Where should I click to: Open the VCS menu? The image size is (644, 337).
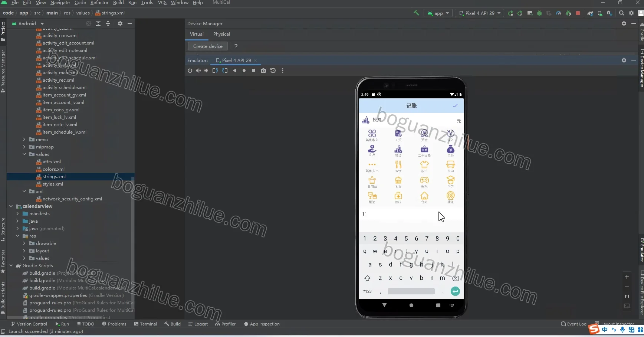coord(162,3)
